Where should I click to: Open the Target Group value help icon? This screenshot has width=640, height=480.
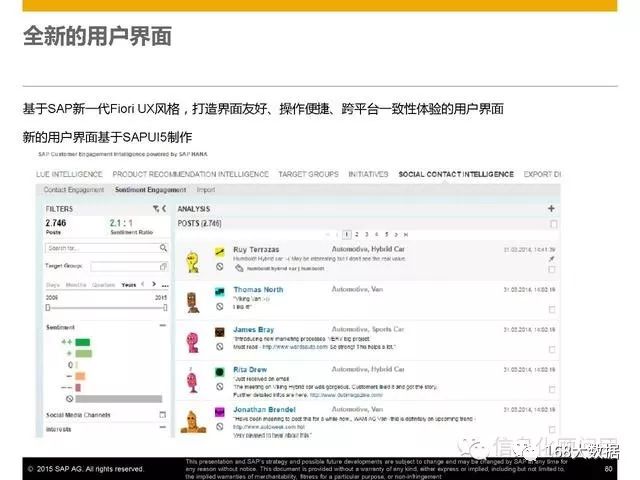(163, 267)
